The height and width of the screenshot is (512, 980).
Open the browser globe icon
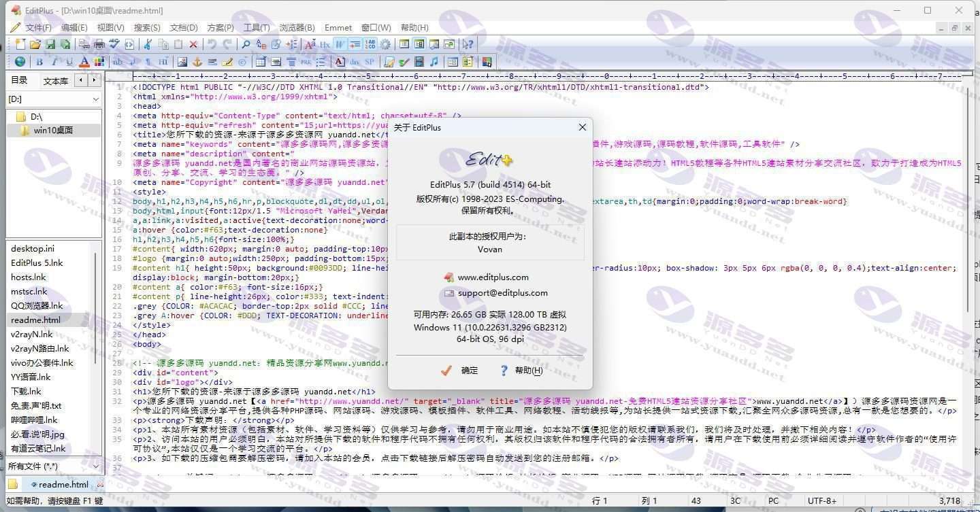[x=20, y=62]
